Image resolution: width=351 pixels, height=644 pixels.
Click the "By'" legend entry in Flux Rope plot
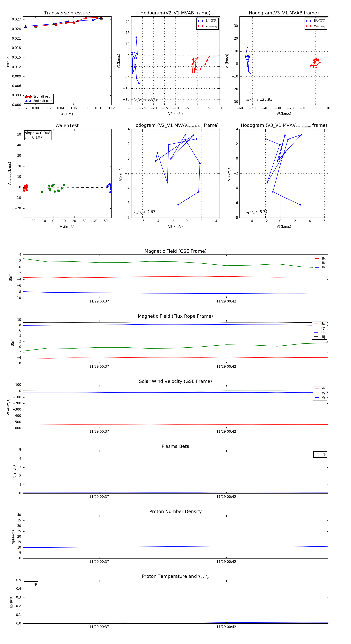320,328
